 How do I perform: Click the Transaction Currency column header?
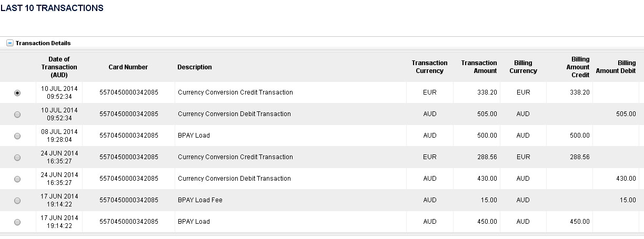[429, 67]
